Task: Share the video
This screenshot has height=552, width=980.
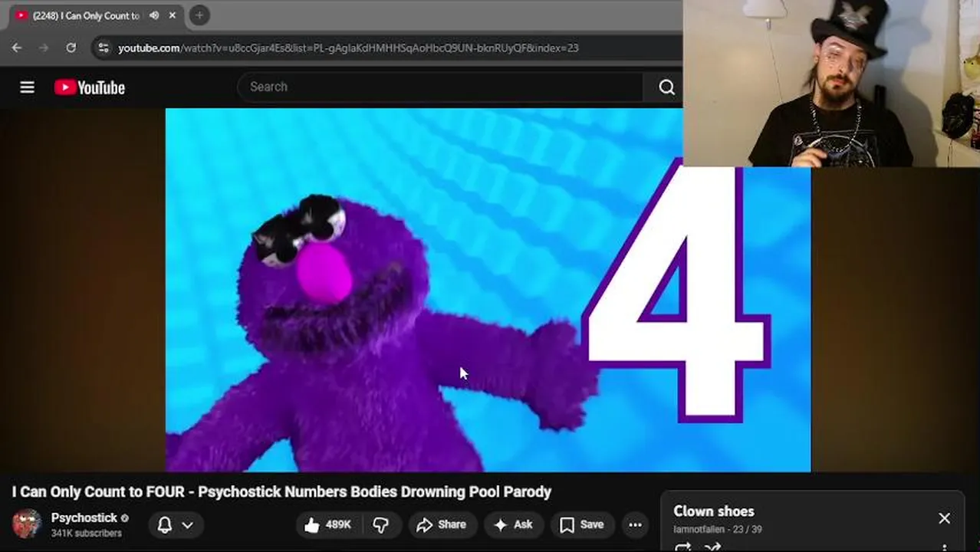Action: click(441, 524)
